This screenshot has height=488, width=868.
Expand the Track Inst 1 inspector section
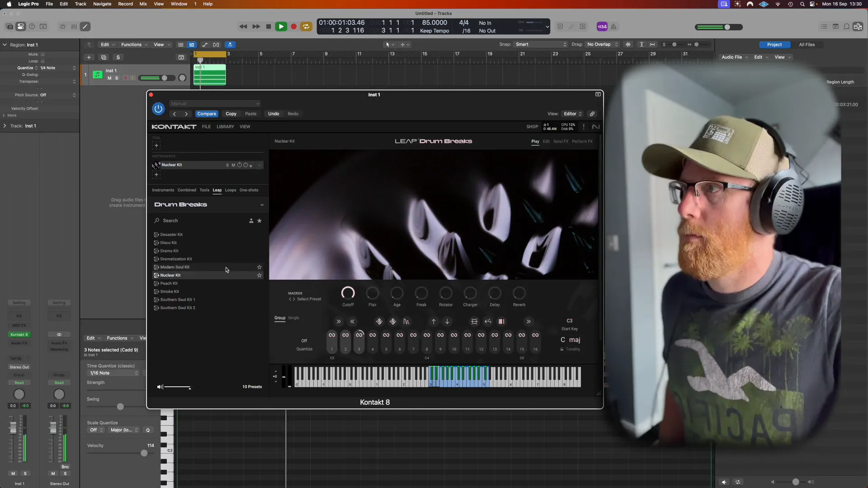coord(5,126)
